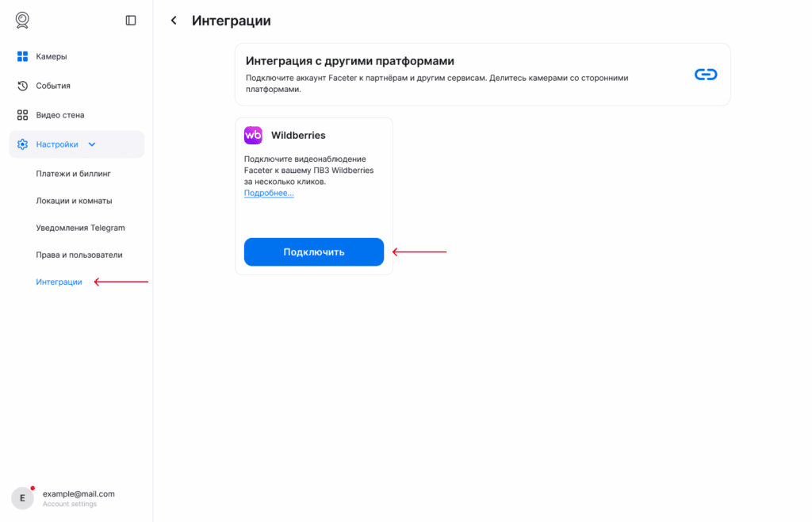The width and height of the screenshot is (812, 522).
Task: Click the Cameras grid icon
Action: point(22,56)
